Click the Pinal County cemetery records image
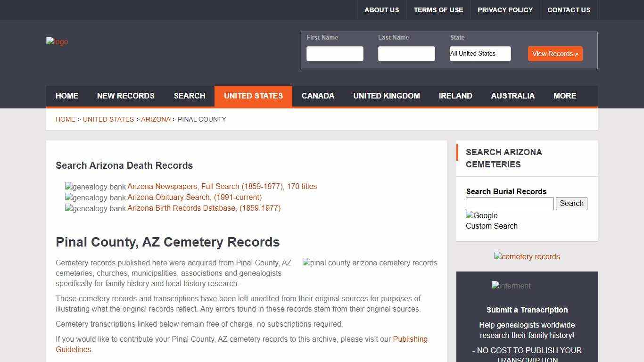 click(x=370, y=263)
